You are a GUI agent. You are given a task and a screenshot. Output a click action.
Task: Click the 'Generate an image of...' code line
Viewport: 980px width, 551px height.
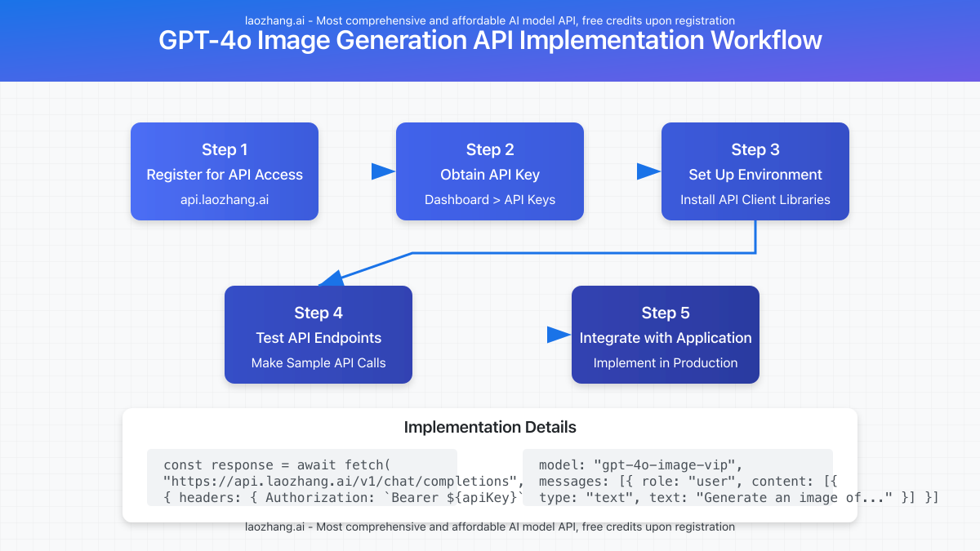[739, 497]
